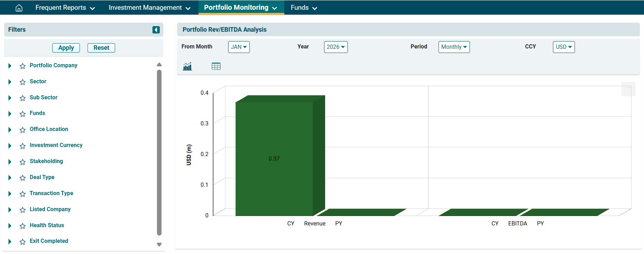The width and height of the screenshot is (644, 254).
Task: Open the Investment Management menu
Action: coord(149,8)
